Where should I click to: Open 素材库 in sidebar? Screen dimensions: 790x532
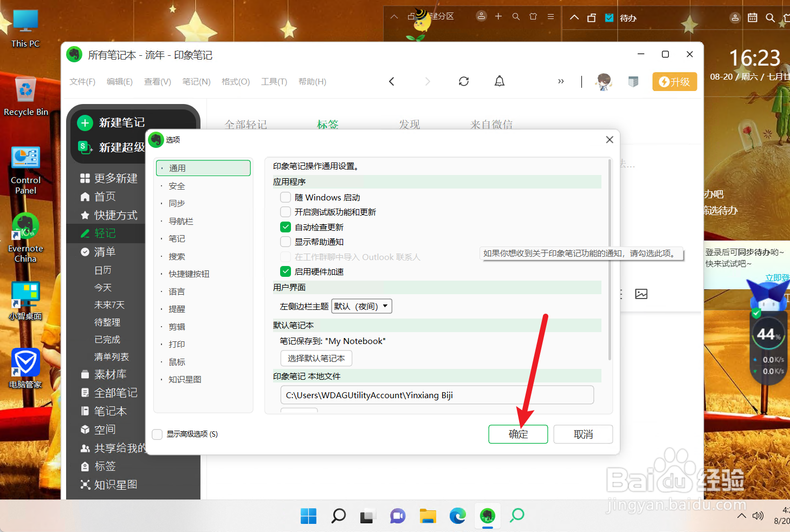(x=103, y=374)
